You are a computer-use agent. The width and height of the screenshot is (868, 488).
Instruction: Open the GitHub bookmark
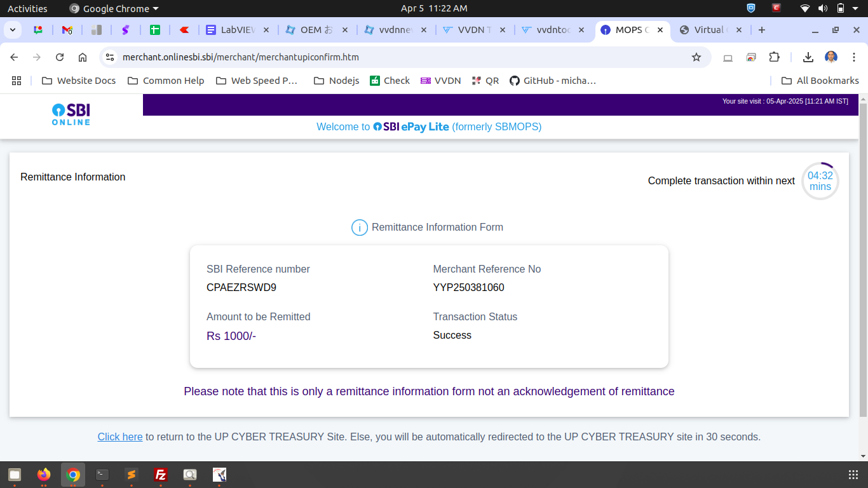pyautogui.click(x=553, y=81)
